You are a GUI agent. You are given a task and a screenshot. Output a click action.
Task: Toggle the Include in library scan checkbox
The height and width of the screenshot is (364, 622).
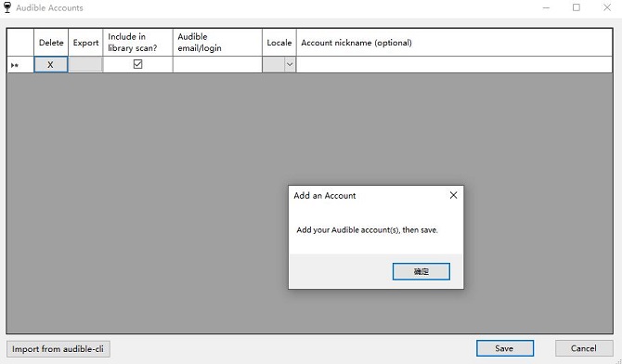pyautogui.click(x=137, y=64)
